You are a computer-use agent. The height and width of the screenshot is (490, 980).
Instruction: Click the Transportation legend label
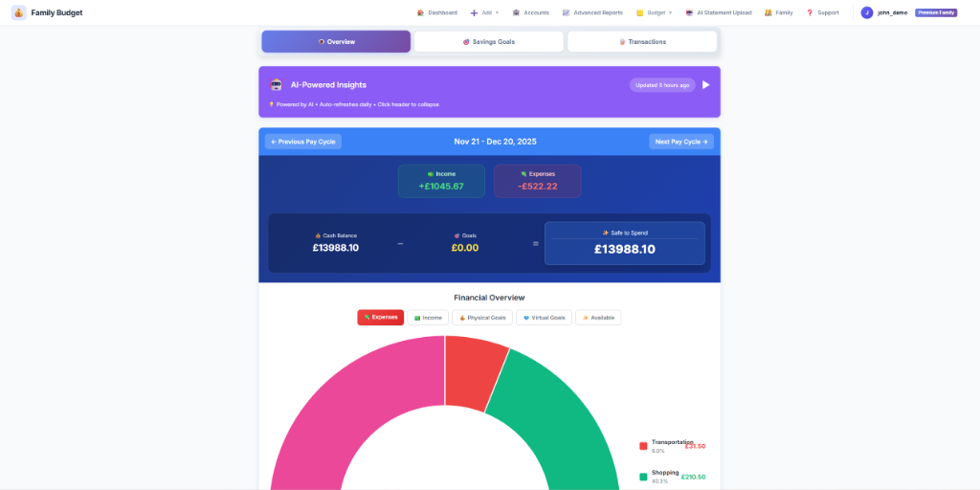[673, 442]
